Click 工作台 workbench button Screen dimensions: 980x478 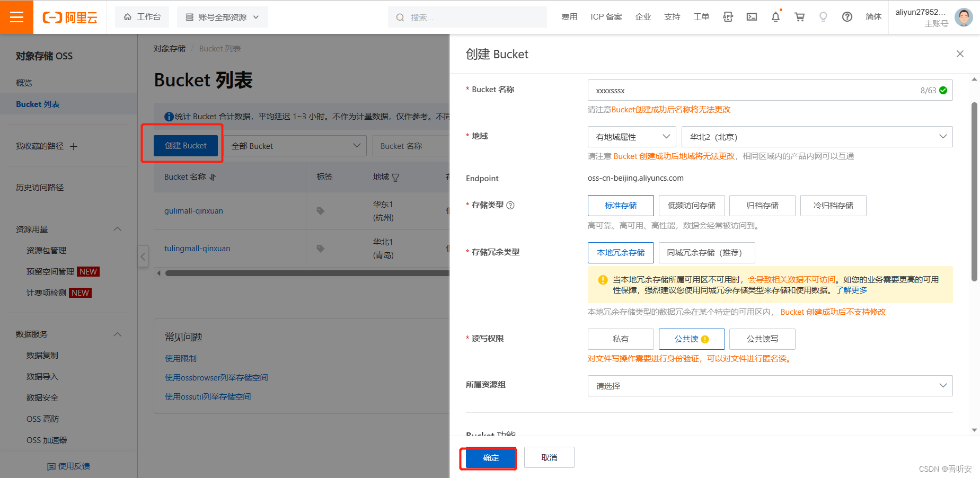coord(142,17)
